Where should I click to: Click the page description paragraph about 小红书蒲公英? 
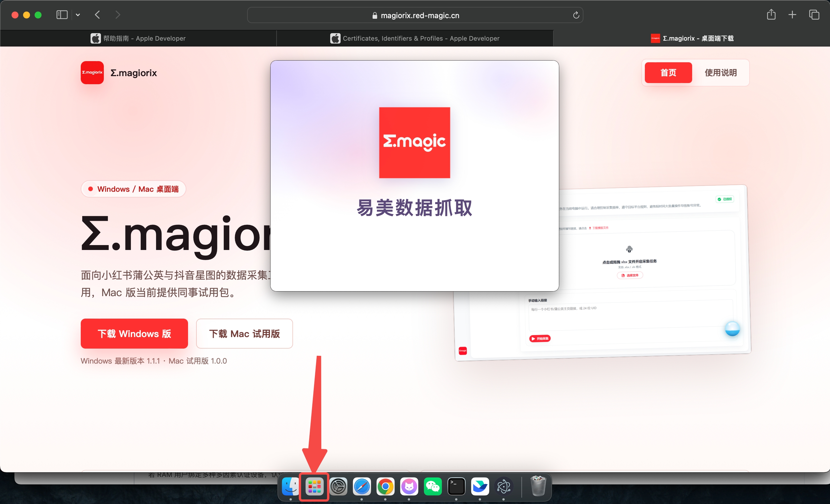(x=175, y=283)
